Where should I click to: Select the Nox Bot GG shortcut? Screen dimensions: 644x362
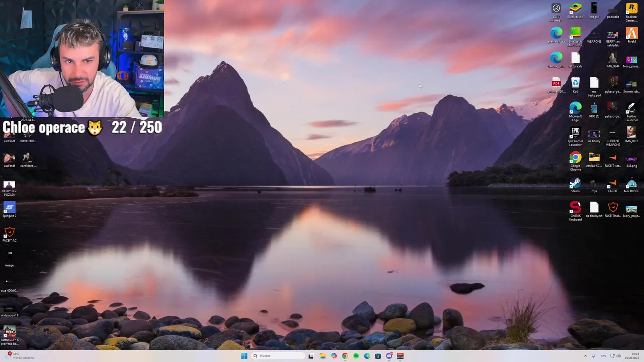tap(631, 185)
